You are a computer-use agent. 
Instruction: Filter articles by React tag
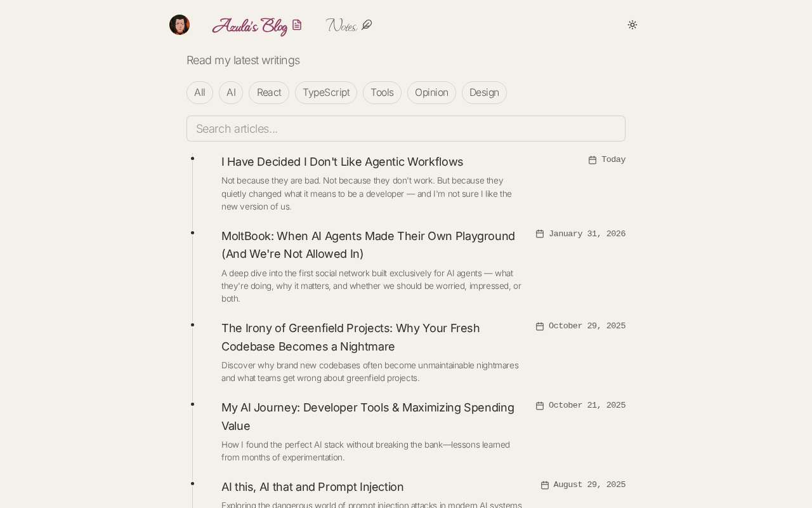coord(269,93)
